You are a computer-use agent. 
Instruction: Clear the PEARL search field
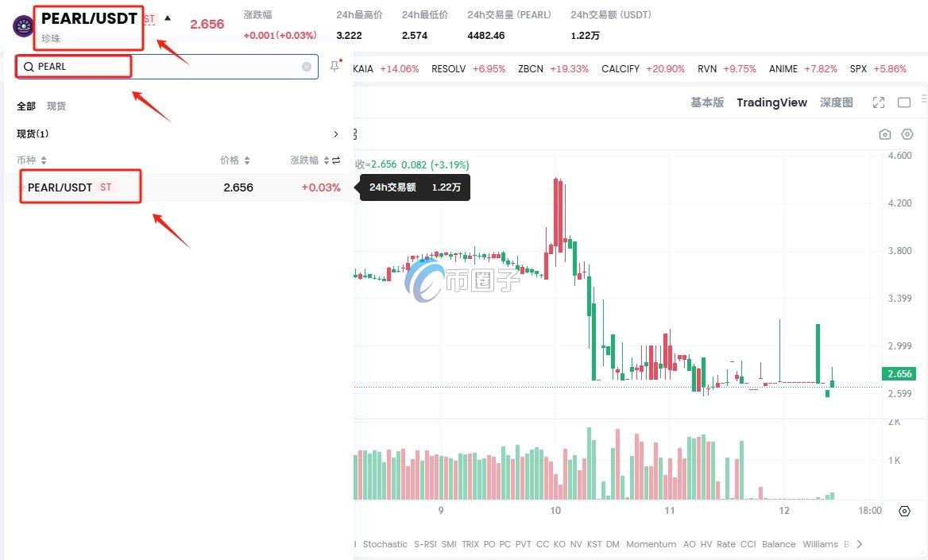(x=307, y=67)
